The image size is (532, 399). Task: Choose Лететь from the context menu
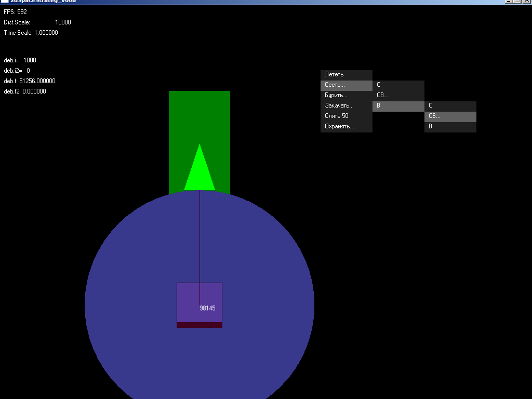pyautogui.click(x=346, y=75)
